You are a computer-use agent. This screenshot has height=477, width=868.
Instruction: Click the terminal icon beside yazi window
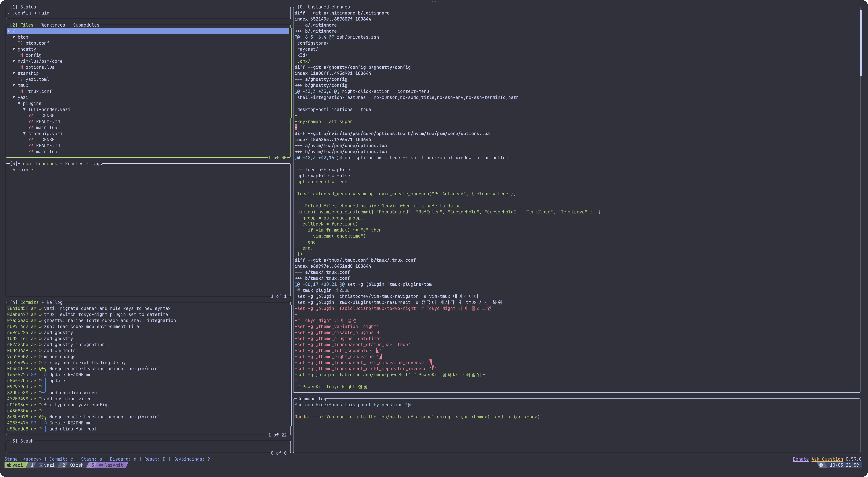(41, 465)
